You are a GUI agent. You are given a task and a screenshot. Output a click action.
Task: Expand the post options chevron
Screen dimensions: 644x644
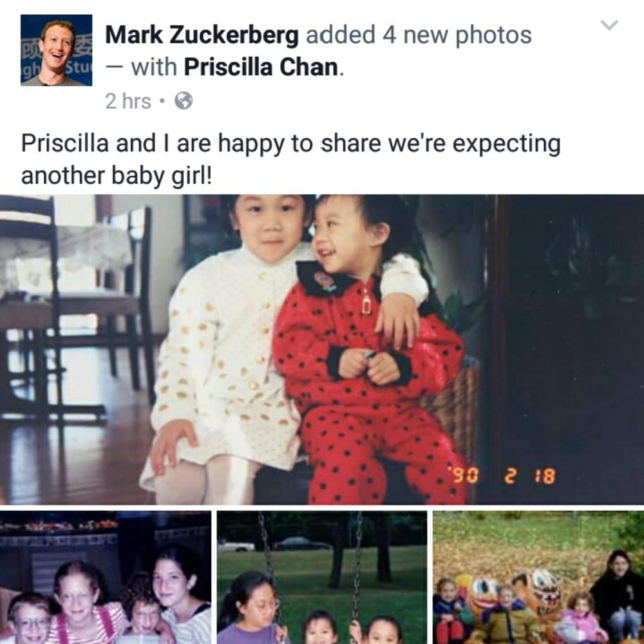(x=609, y=25)
